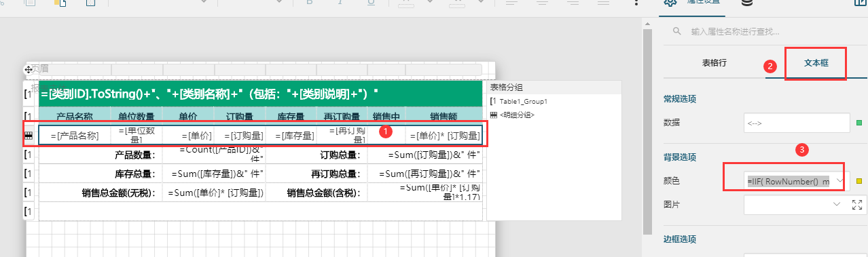Open the font family dropdown arrow
The height and width of the screenshot is (257, 868).
[204, 3]
